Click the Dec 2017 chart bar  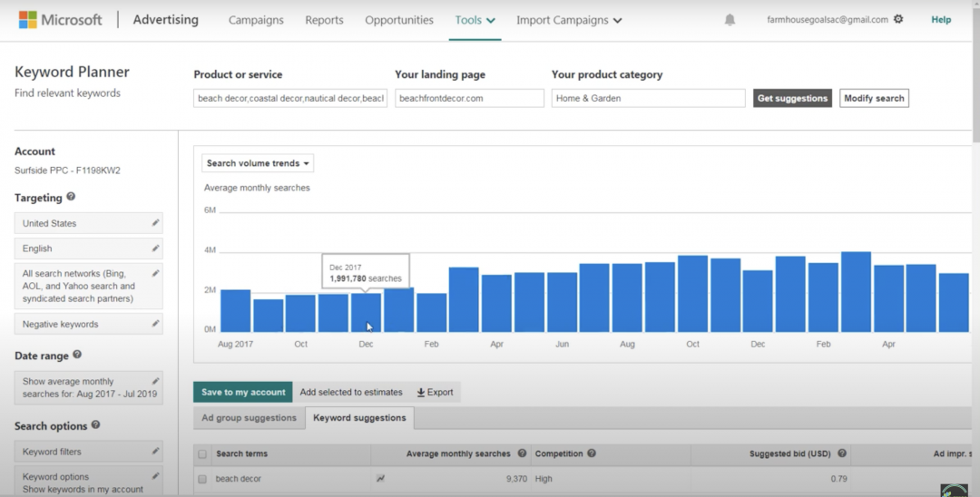(x=366, y=312)
